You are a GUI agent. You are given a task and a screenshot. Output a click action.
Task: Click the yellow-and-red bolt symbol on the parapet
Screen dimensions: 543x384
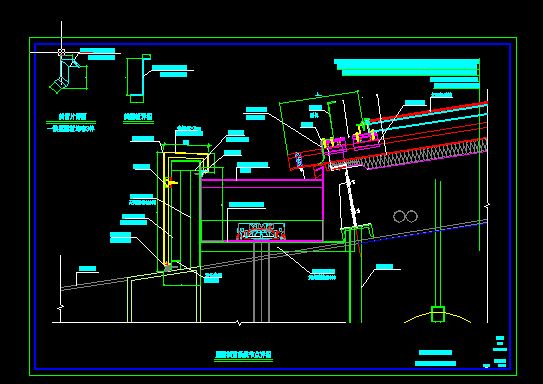(x=170, y=182)
